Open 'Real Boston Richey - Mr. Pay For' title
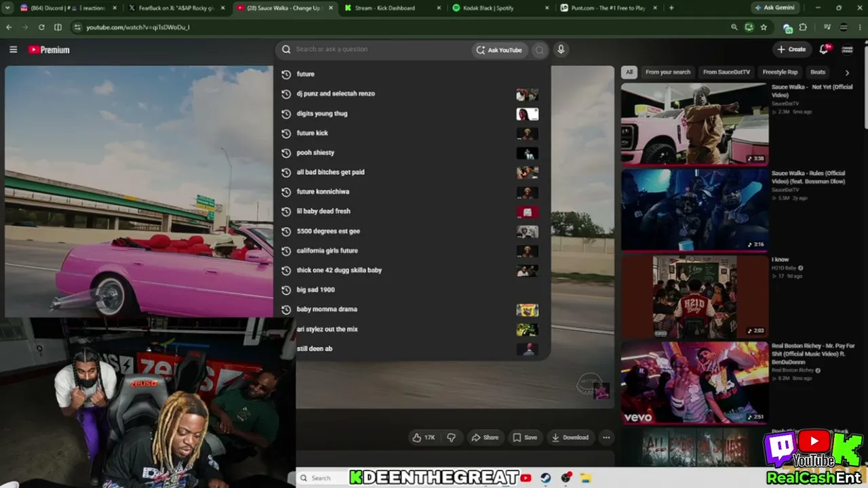This screenshot has height=488, width=868. click(812, 354)
